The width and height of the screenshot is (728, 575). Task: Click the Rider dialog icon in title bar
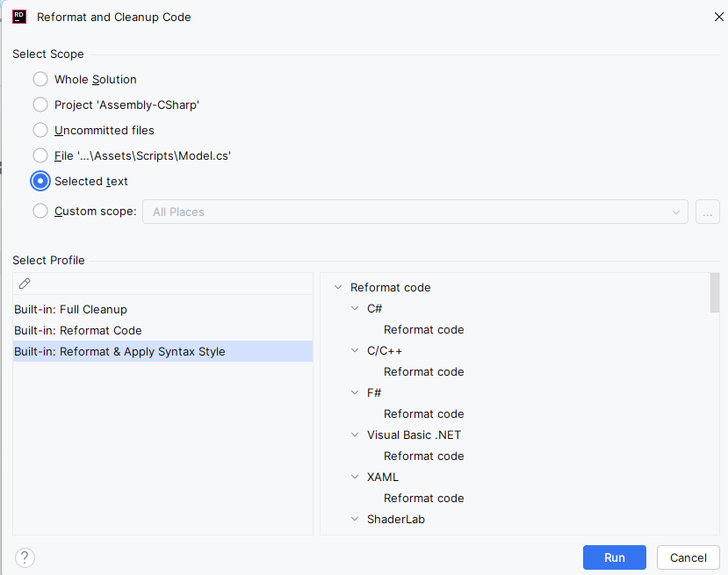pos(18,16)
